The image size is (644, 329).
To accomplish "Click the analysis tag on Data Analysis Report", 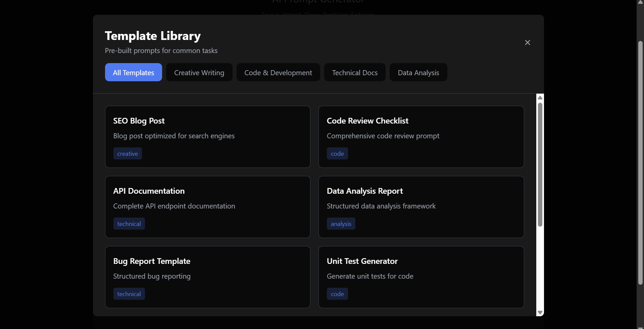I will click(341, 223).
